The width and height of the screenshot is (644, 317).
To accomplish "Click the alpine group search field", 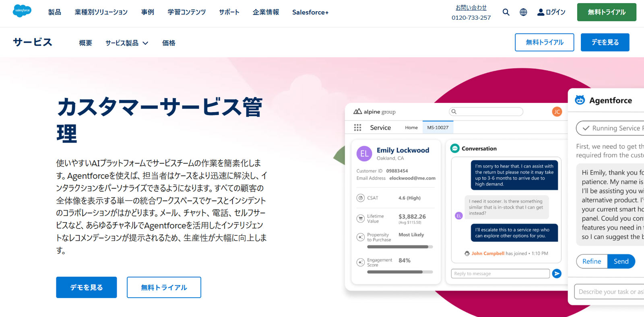I will tap(486, 111).
